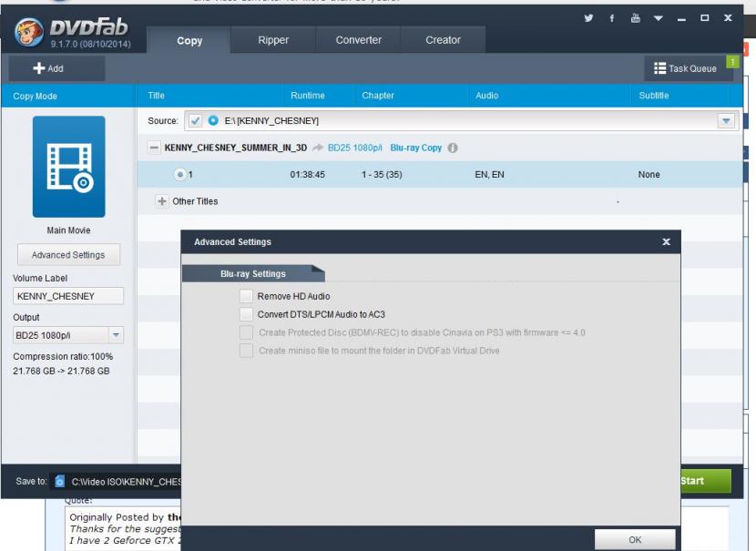Open DVDFab Facebook page icon
Viewport: 756px width, 551px height.
pos(612,18)
